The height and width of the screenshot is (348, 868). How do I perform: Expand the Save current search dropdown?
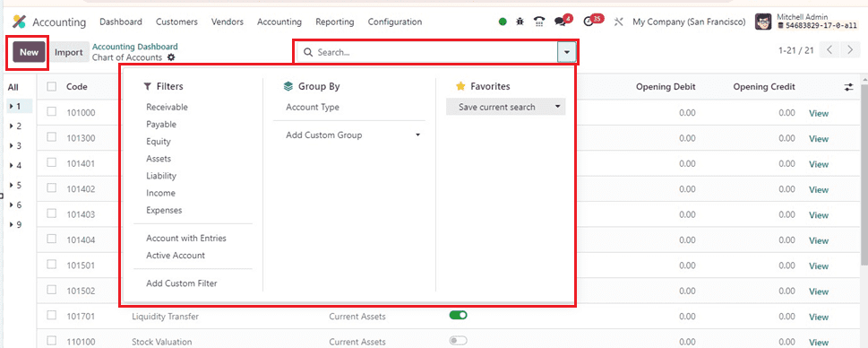(506, 107)
